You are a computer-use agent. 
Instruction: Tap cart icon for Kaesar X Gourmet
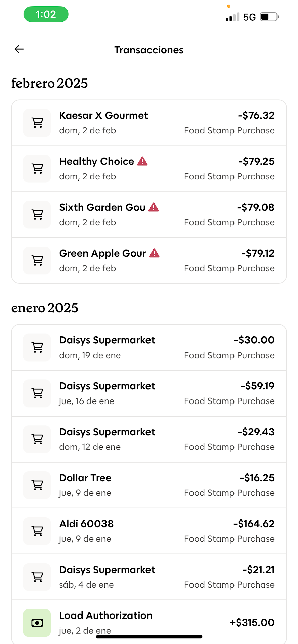[37, 123]
